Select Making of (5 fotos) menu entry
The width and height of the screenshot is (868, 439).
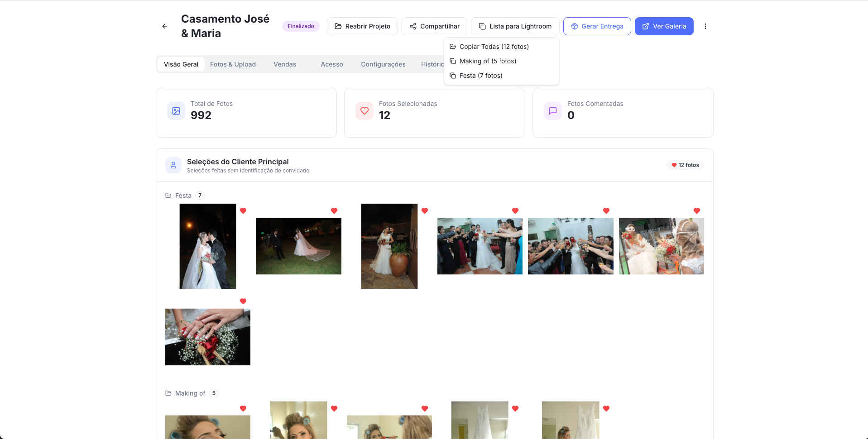click(x=502, y=61)
